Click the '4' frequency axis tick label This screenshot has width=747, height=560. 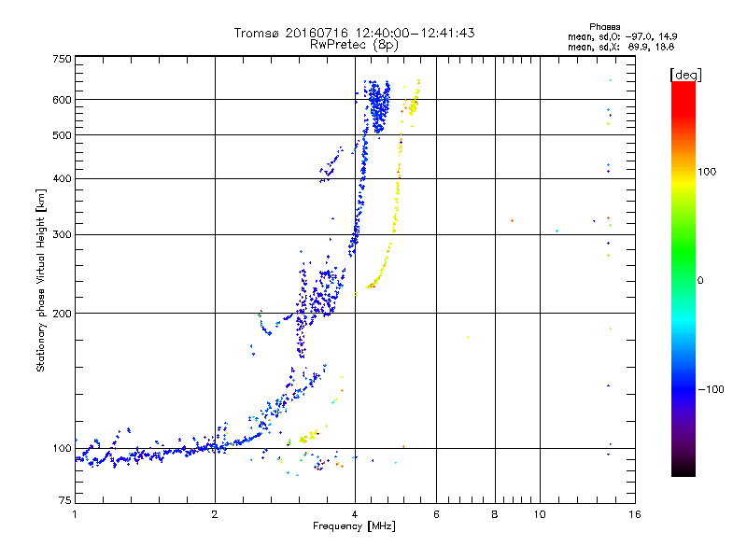click(355, 514)
